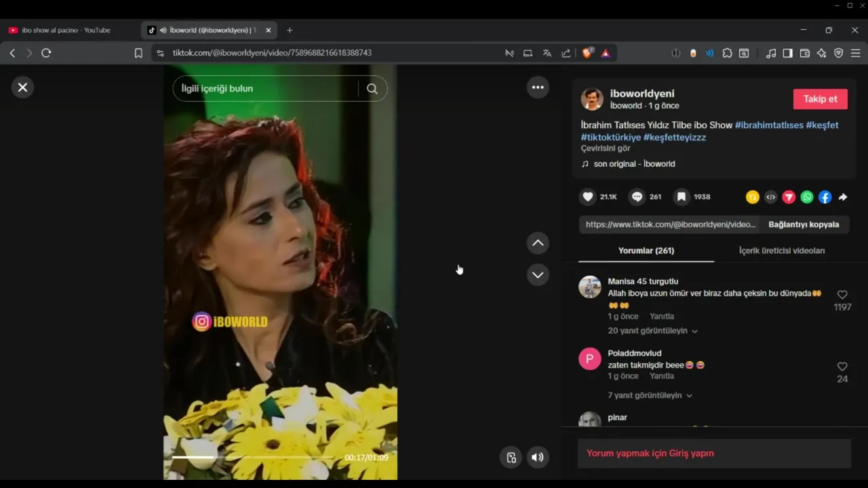Screen dimensions: 868x488
Task: Toggle floating player icon near volume
Action: tap(511, 457)
